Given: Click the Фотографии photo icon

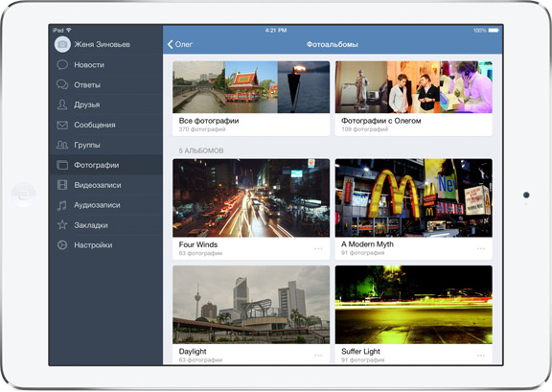Looking at the screenshot, I should click(62, 165).
